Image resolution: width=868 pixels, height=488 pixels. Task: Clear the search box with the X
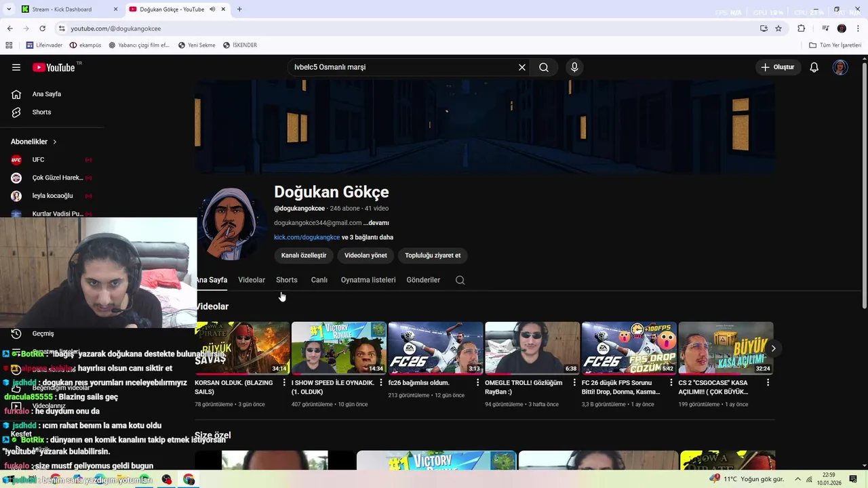click(x=522, y=67)
